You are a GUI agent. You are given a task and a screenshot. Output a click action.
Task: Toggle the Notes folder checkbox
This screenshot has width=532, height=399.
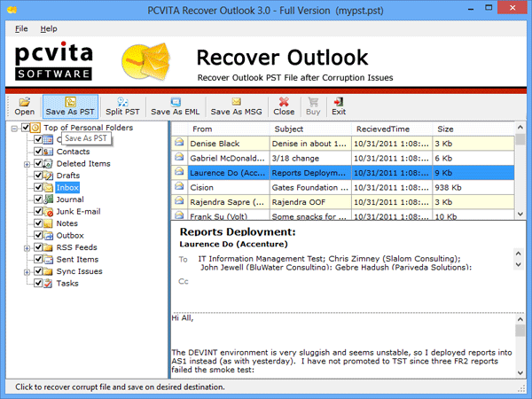[x=38, y=223]
